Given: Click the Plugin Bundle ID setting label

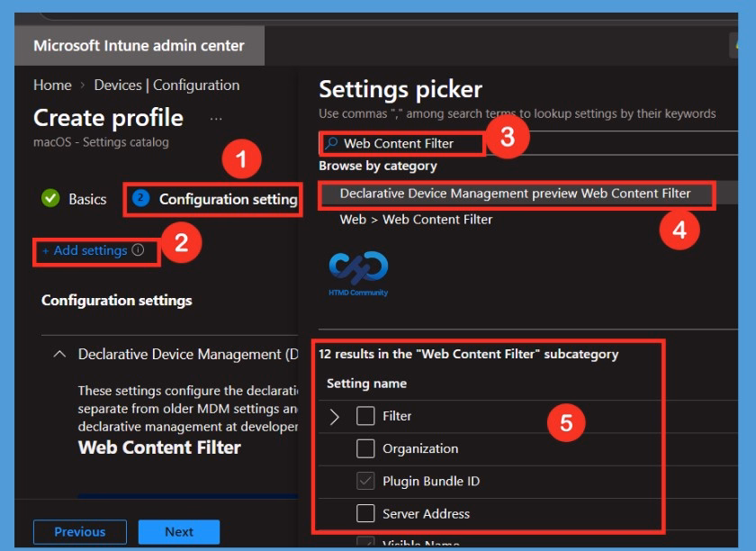Looking at the screenshot, I should click(x=431, y=482).
